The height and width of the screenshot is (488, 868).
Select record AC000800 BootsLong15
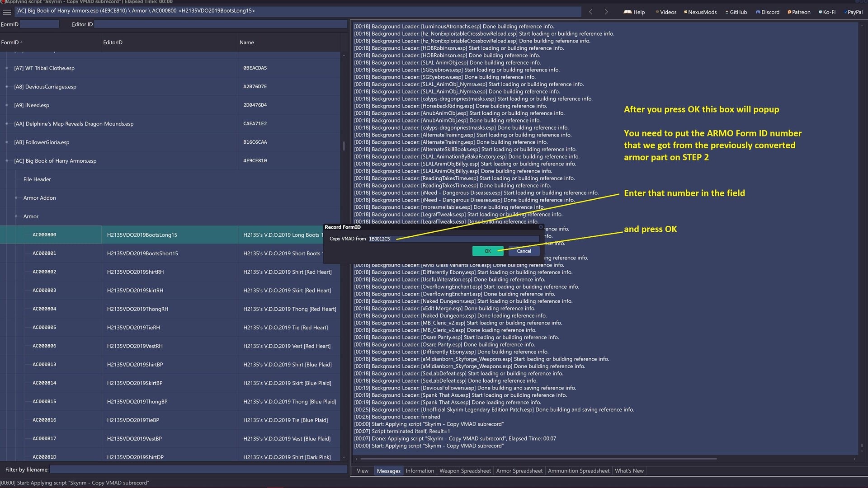(x=170, y=235)
